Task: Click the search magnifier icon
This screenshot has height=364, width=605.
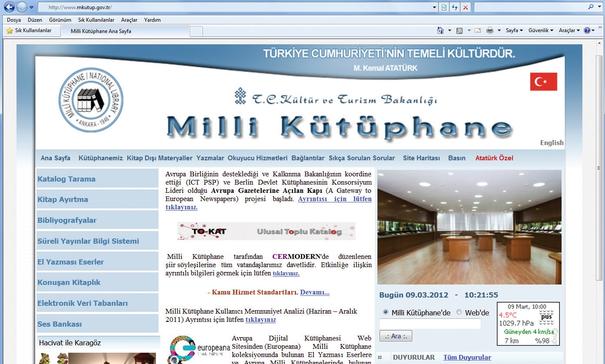Action: click(591, 7)
